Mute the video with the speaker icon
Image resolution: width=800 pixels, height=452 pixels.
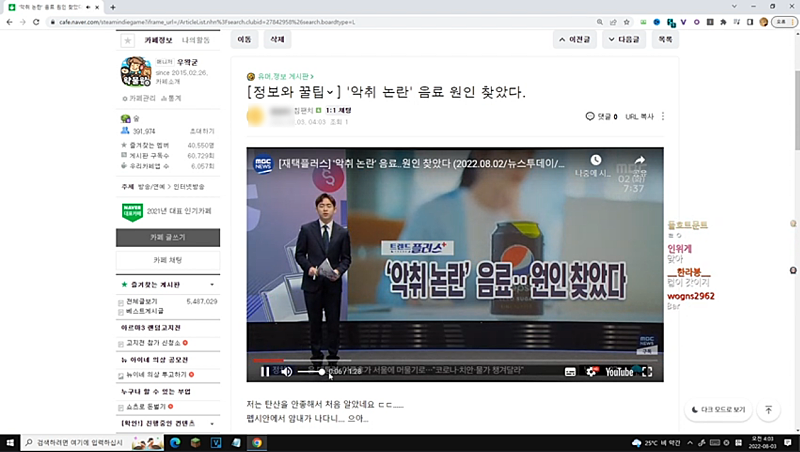pos(287,372)
